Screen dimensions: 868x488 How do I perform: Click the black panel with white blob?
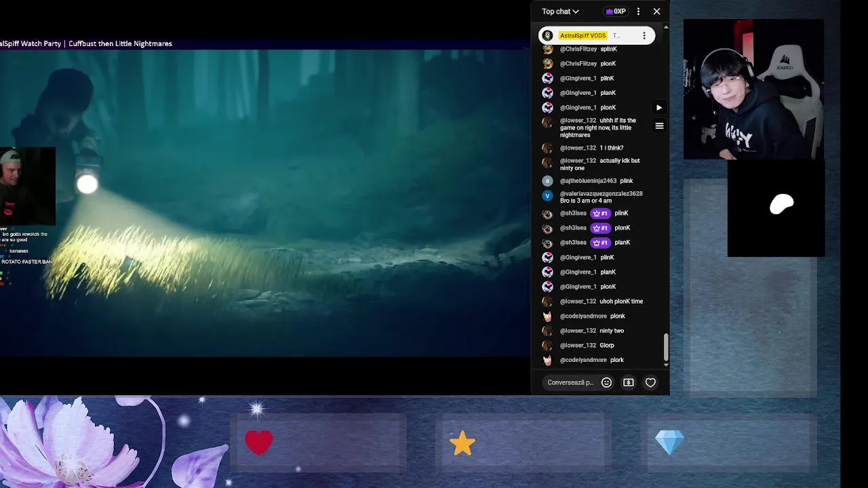[x=776, y=208]
